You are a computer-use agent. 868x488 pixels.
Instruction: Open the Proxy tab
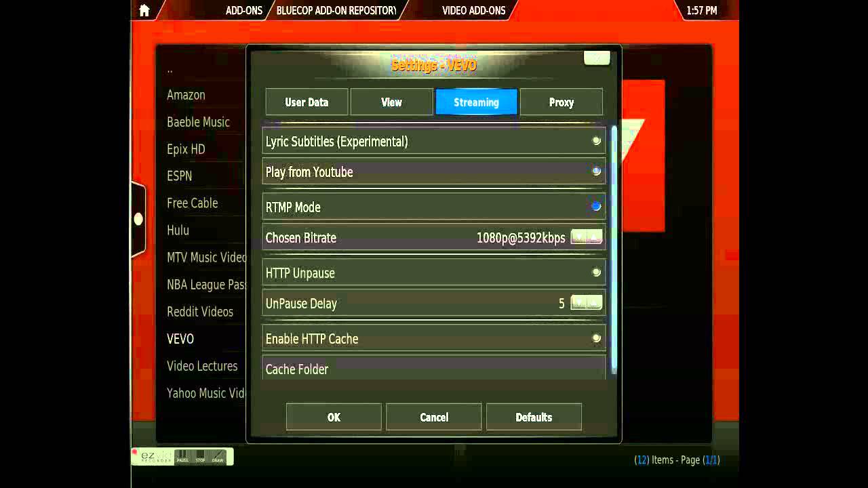point(561,102)
